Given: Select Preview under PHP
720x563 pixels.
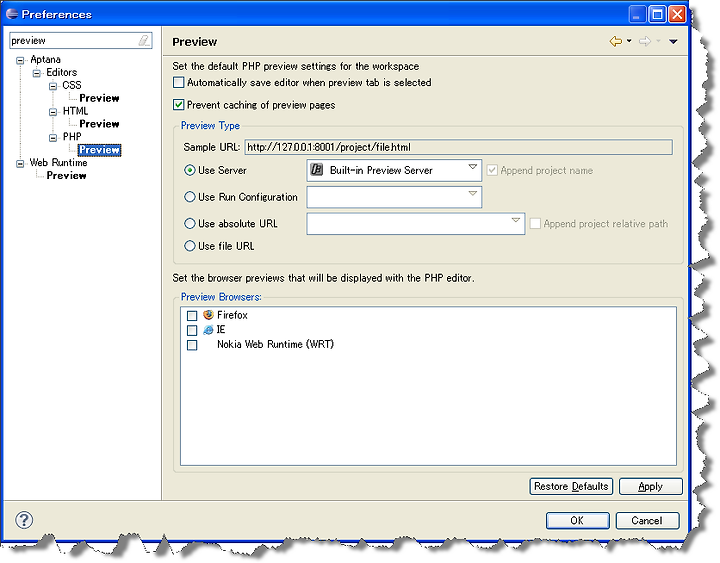Looking at the screenshot, I should tap(99, 150).
